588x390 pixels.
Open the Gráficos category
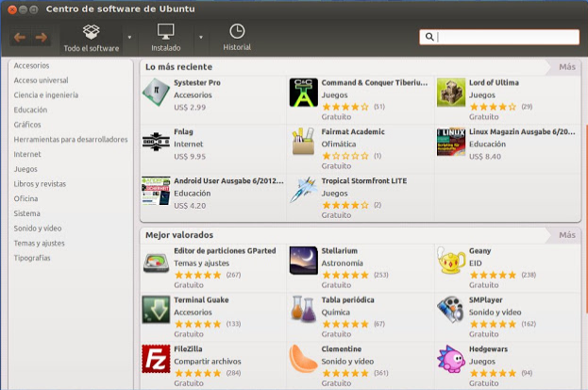pyautogui.click(x=27, y=125)
